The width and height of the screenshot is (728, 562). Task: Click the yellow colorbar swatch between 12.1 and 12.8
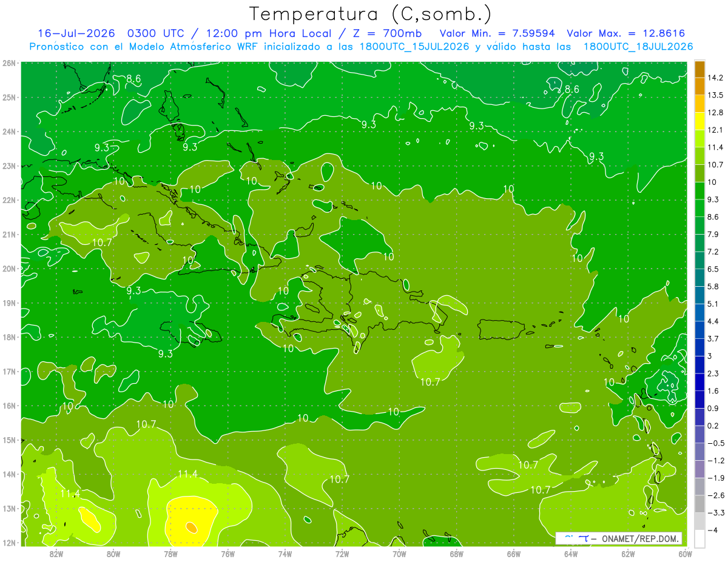point(699,121)
